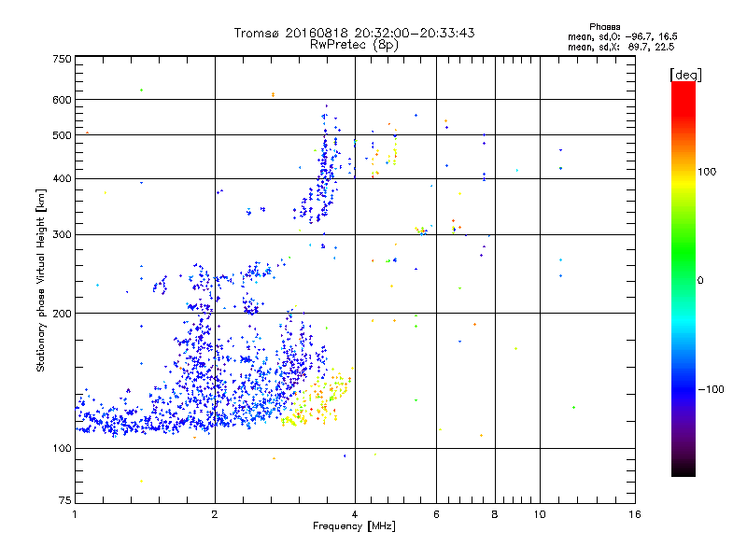The image size is (747, 560).
Task: Click the y-axis '750' tick label
Action: coord(62,59)
